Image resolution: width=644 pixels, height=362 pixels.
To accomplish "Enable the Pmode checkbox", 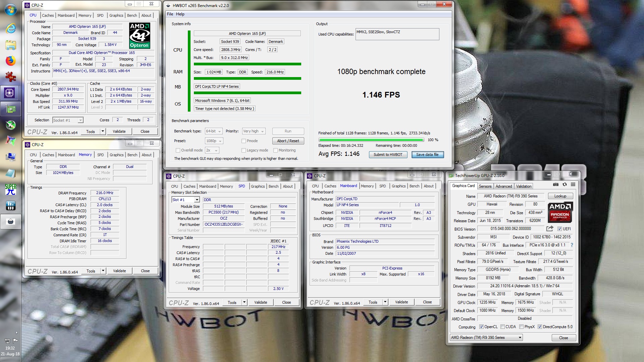I will (x=244, y=141).
